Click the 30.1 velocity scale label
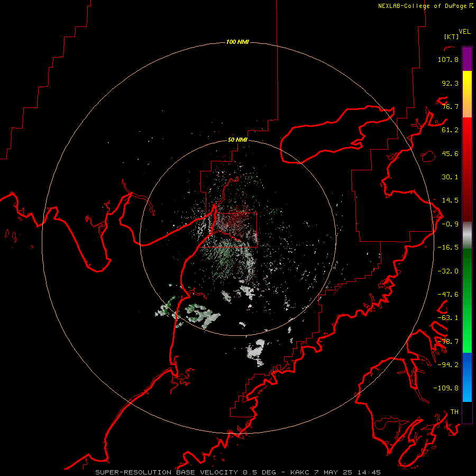Viewport: 476px width, 476px height. 450,177
